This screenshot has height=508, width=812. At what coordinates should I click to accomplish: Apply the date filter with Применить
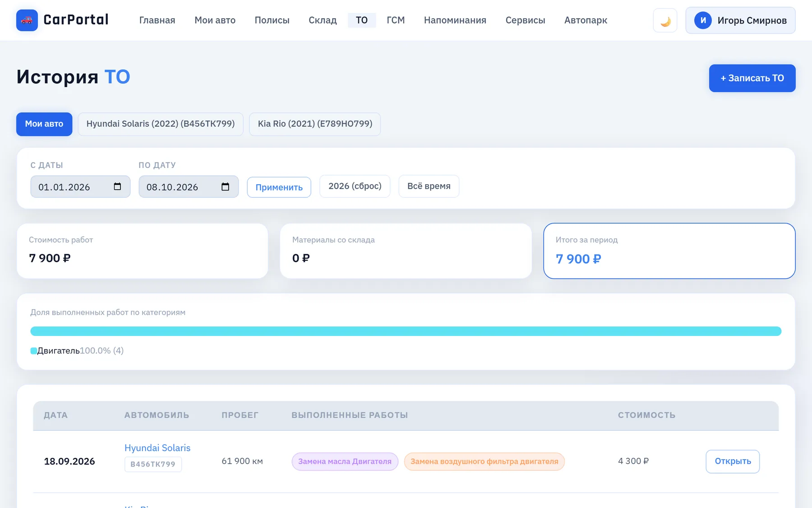(x=279, y=187)
